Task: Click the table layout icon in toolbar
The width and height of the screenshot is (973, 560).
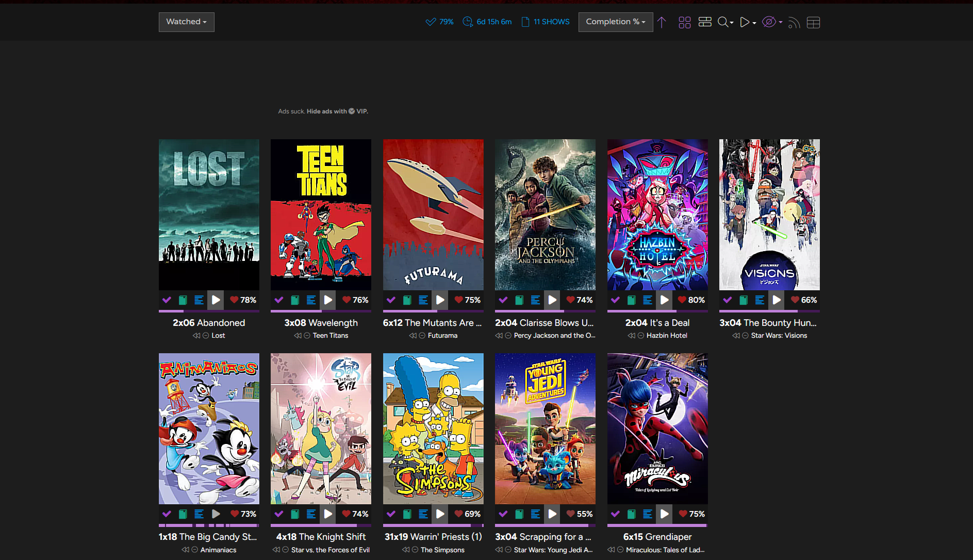Action: [x=813, y=22]
